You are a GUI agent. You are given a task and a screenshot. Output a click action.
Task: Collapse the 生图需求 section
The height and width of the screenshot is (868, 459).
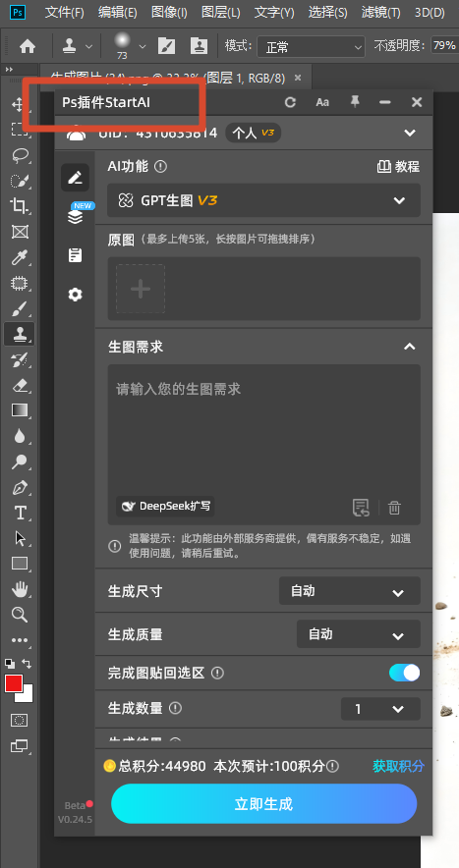click(409, 347)
